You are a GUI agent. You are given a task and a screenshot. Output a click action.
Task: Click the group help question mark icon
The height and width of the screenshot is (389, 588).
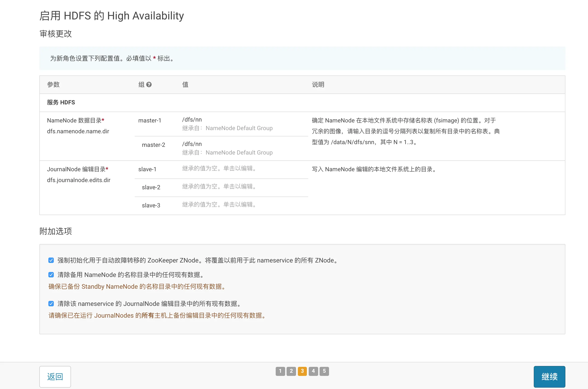click(x=149, y=84)
